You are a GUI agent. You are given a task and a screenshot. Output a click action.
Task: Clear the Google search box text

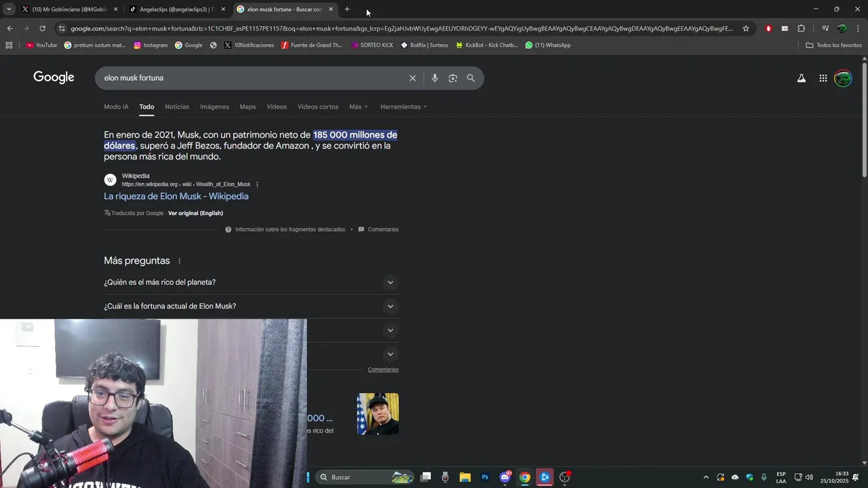click(412, 78)
